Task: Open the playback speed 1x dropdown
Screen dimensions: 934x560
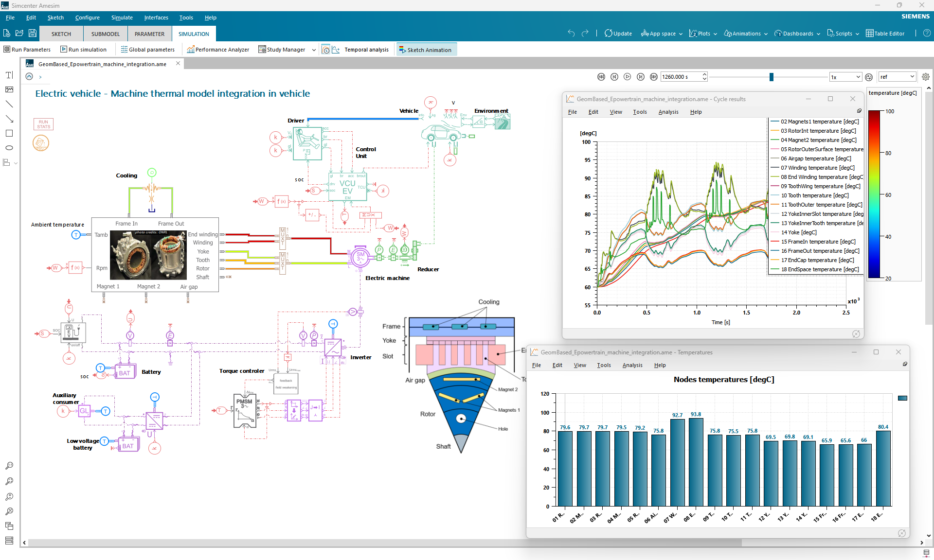Action: (845, 77)
